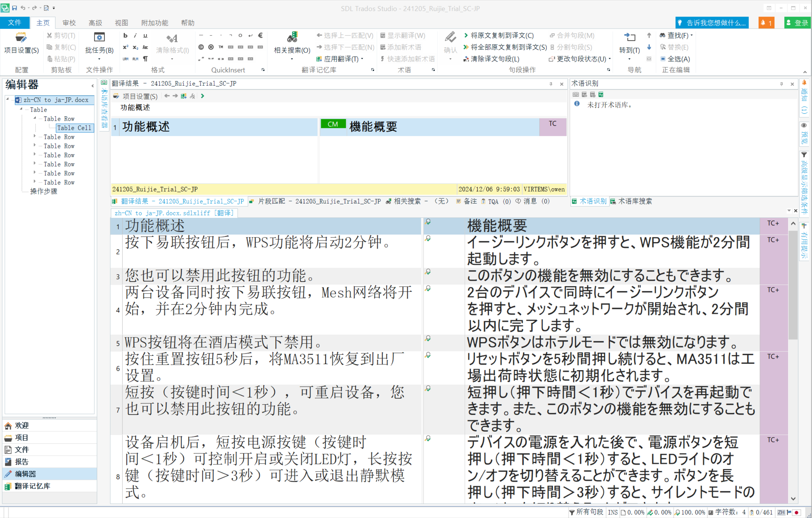
Task: Collapse the ribbon with the chevron
Action: point(805,72)
